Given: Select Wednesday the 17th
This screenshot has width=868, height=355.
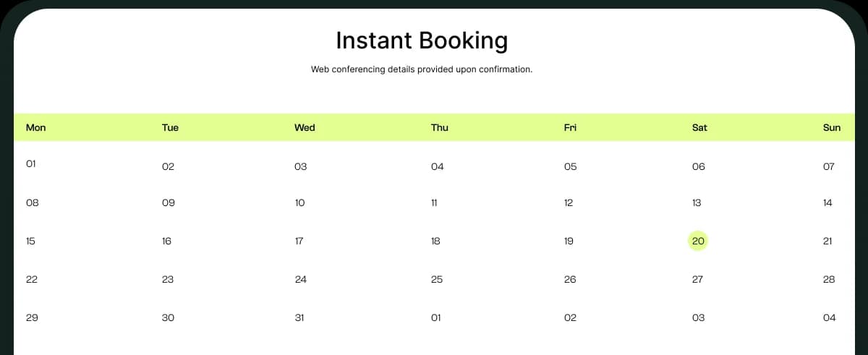Looking at the screenshot, I should pyautogui.click(x=299, y=241).
